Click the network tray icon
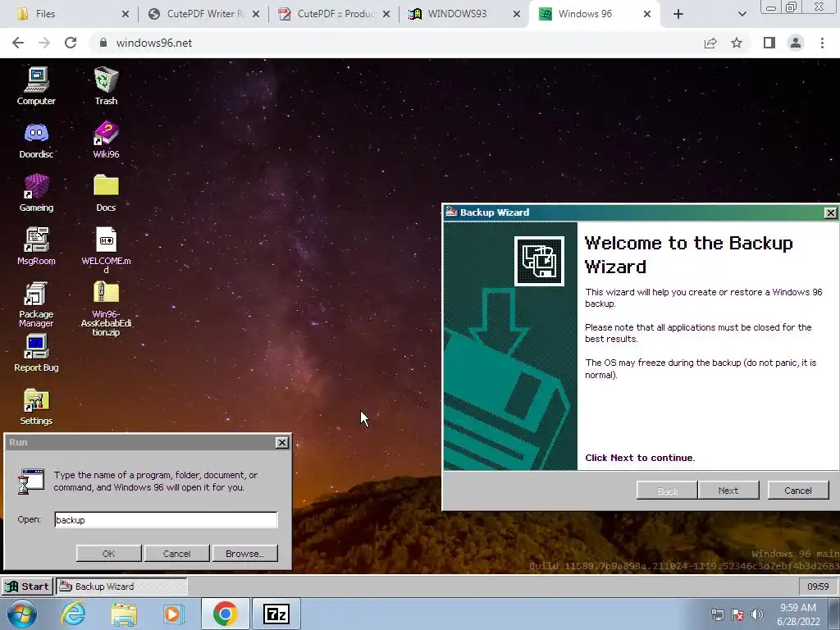This screenshot has width=840, height=630. coord(717,614)
